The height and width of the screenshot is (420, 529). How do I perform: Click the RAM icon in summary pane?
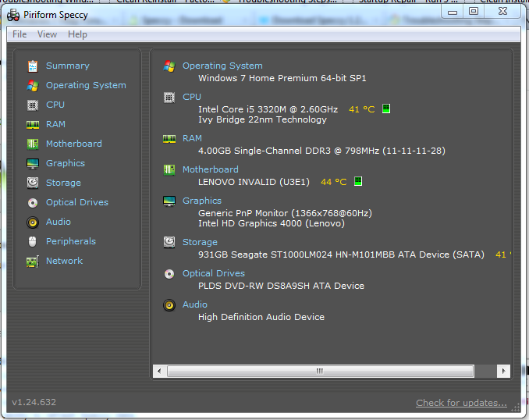pyautogui.click(x=169, y=139)
